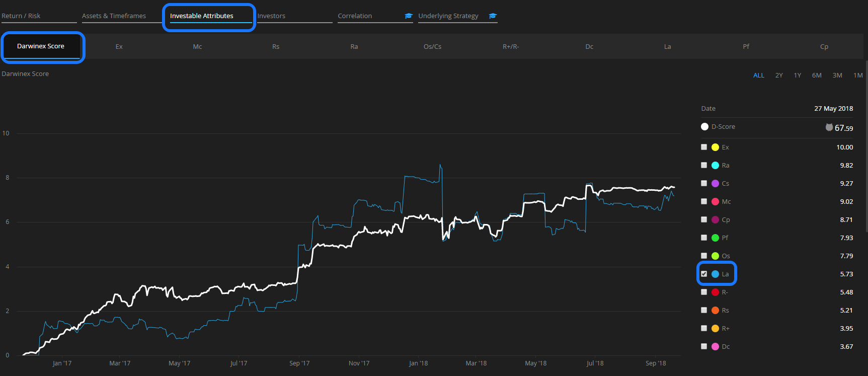The height and width of the screenshot is (376, 868).
Task: Click the 67.59 D-Score value
Action: pos(844,128)
